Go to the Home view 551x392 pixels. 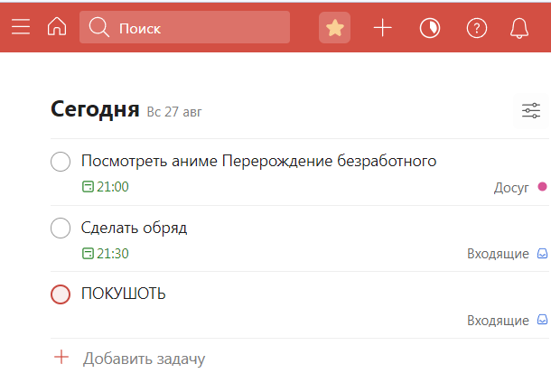(57, 27)
